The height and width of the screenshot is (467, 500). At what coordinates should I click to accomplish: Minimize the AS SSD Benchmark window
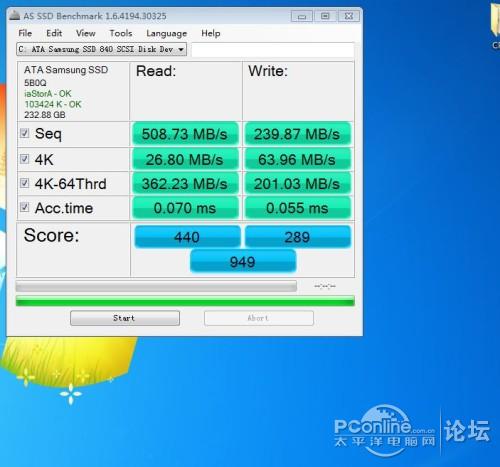point(302,16)
